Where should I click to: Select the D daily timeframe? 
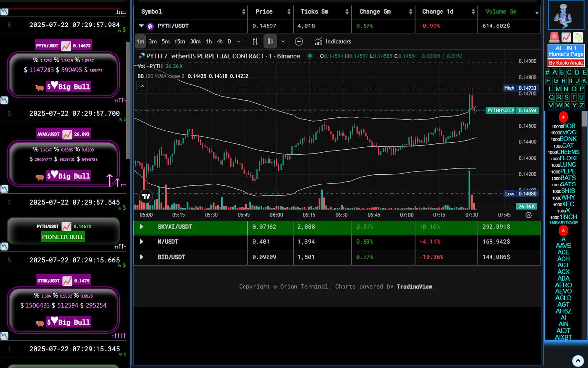point(229,42)
